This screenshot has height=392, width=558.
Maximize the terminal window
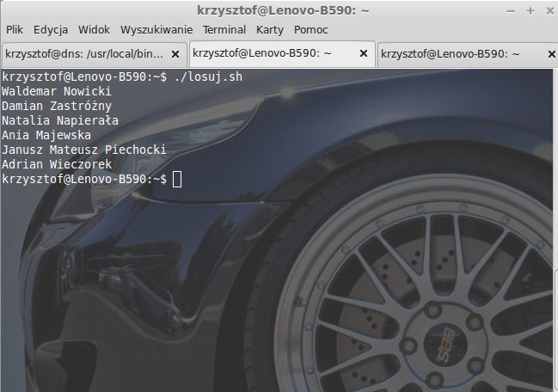pos(530,11)
